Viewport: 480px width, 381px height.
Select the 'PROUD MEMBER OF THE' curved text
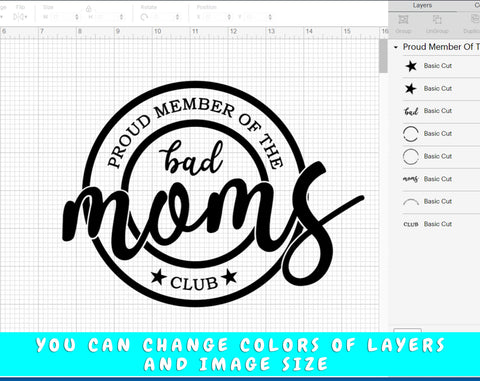click(196, 133)
